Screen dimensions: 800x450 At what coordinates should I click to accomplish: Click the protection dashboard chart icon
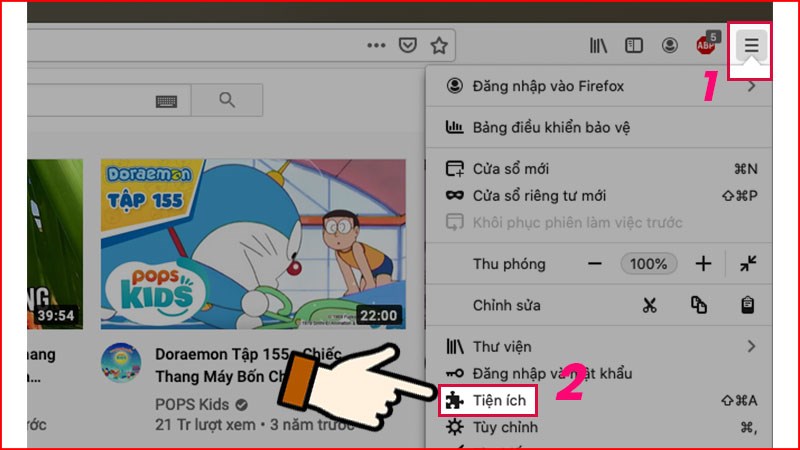pos(455,127)
